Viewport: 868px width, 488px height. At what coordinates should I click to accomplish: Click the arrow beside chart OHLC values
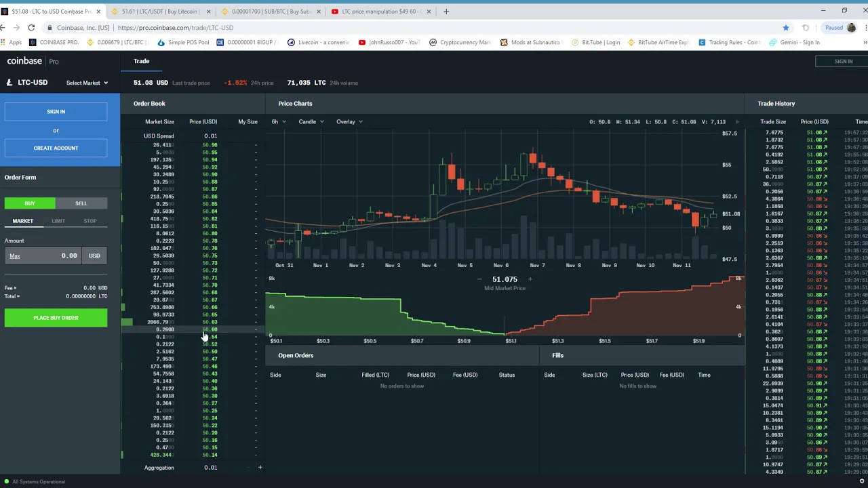737,122
